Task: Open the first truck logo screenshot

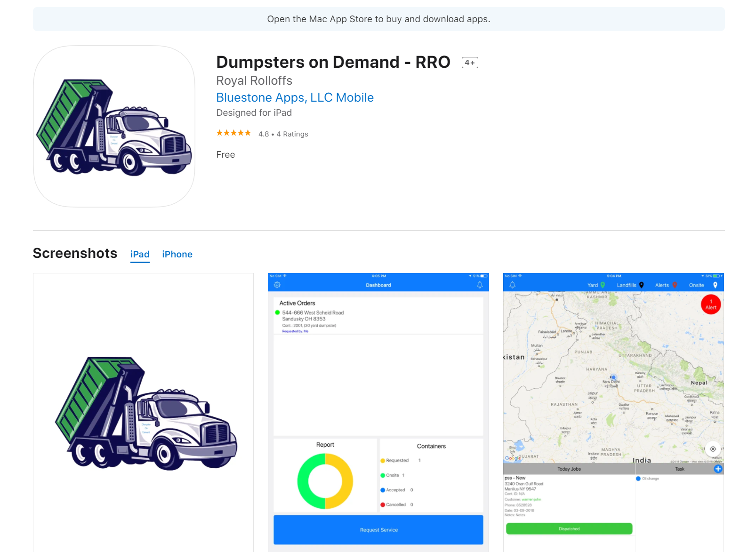Action: [143, 412]
